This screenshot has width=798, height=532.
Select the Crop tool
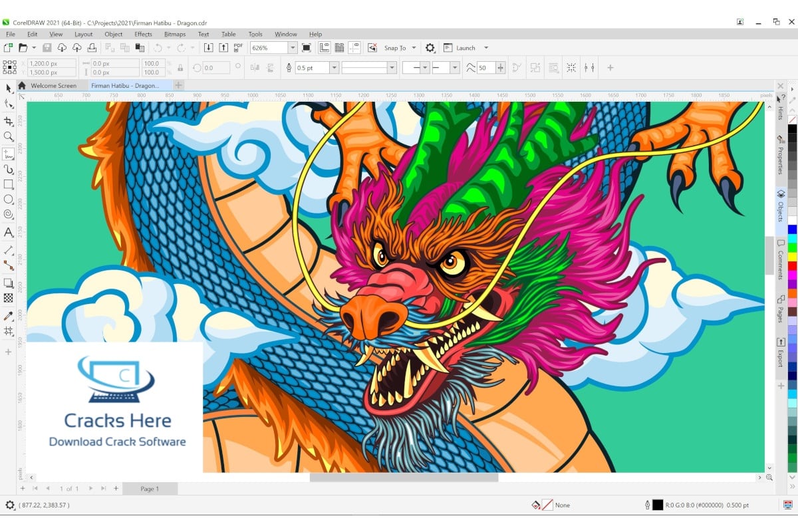coord(8,121)
